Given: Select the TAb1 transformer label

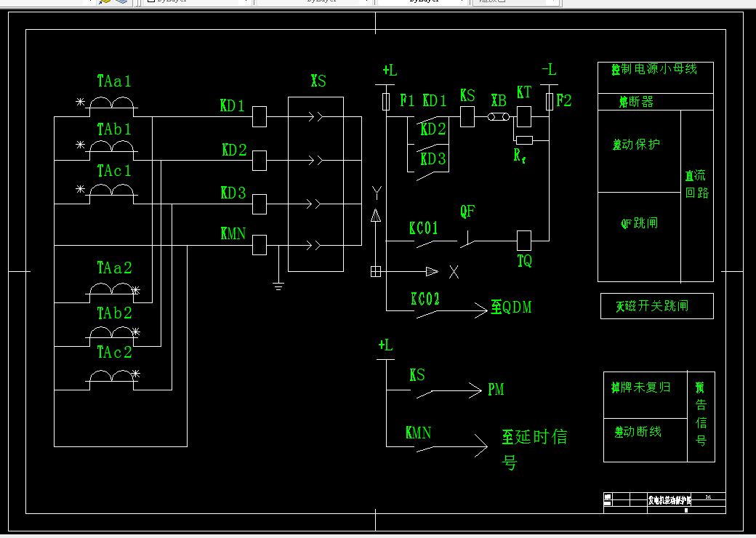Looking at the screenshot, I should 114,129.
